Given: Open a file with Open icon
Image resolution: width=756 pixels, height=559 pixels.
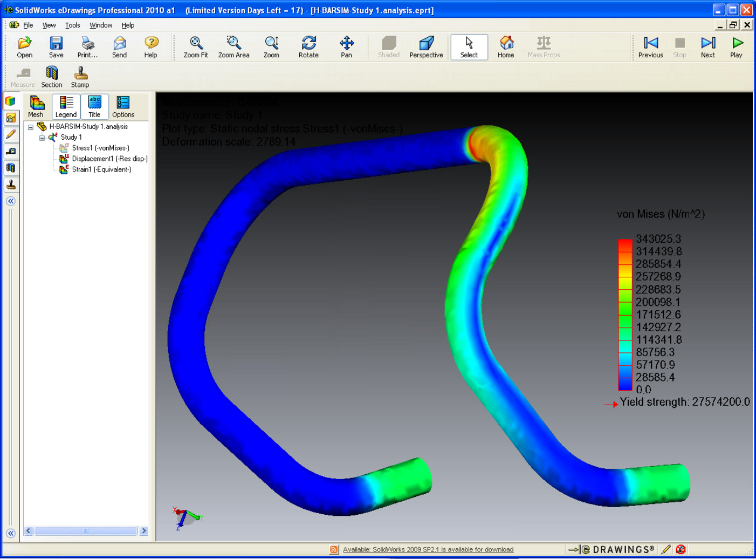Looking at the screenshot, I should (24, 47).
